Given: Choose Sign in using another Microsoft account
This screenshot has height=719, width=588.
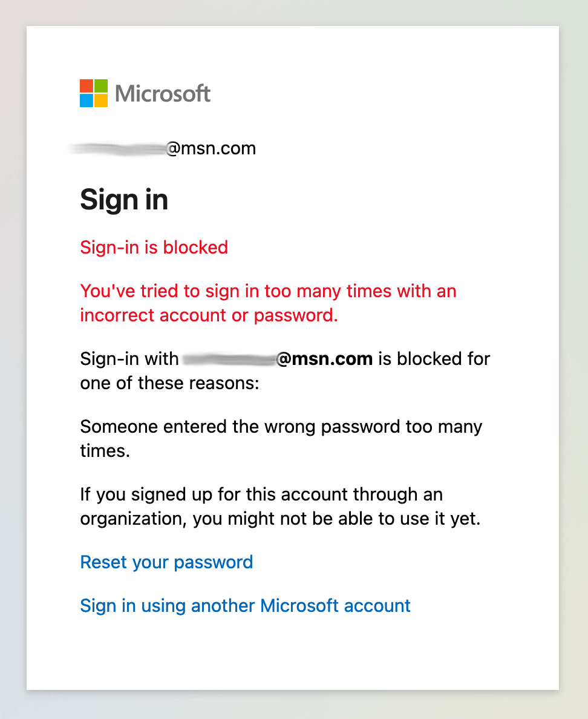Looking at the screenshot, I should (x=245, y=606).
